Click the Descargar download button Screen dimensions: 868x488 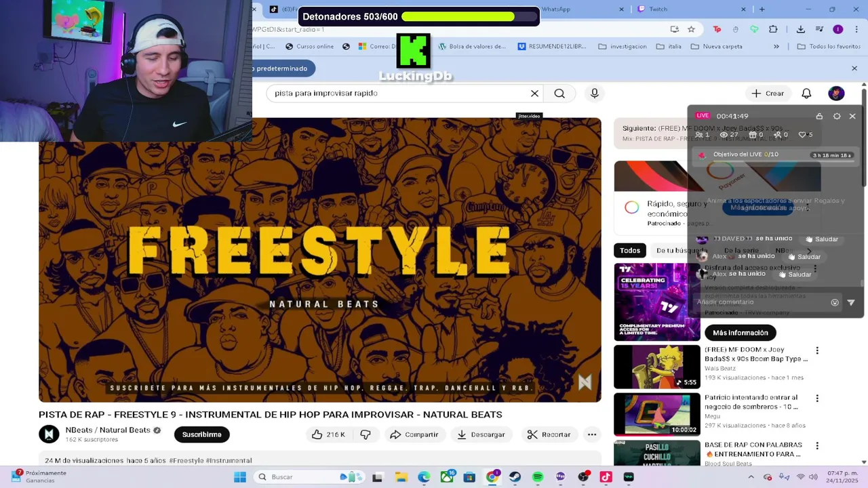[x=481, y=434]
